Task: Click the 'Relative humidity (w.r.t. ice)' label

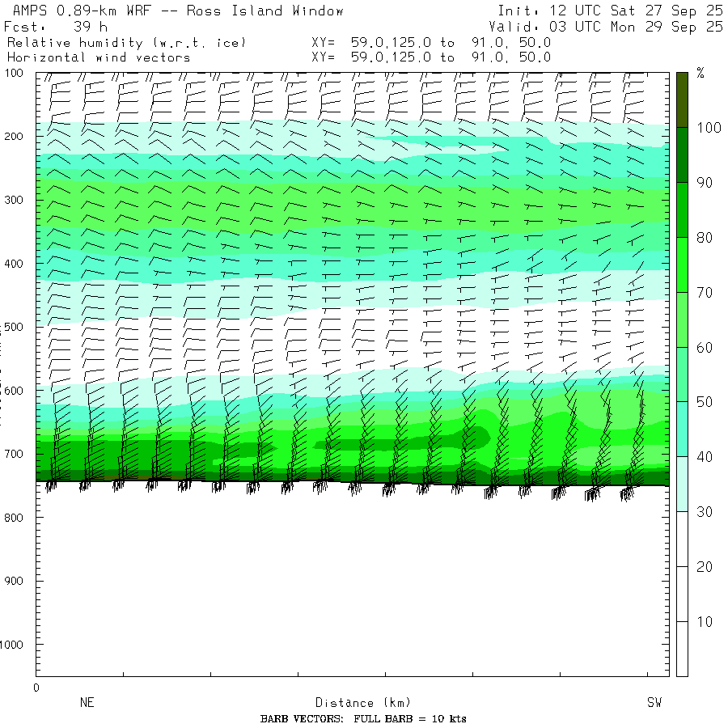Action: pyautogui.click(x=126, y=43)
